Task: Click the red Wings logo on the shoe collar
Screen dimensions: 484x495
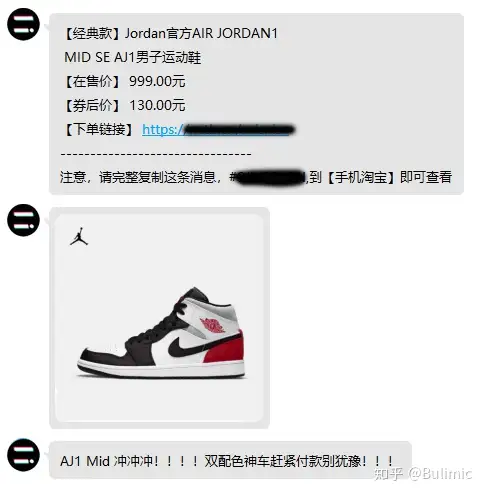Action: pos(212,325)
